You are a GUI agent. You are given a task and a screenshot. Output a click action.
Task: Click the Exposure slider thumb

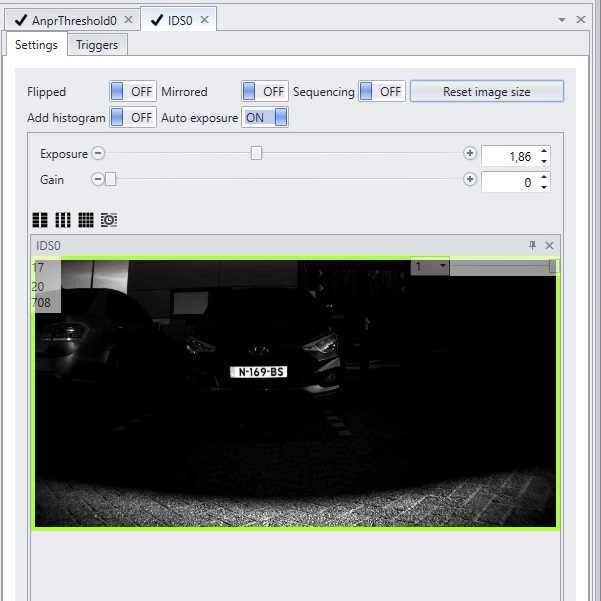pos(256,153)
